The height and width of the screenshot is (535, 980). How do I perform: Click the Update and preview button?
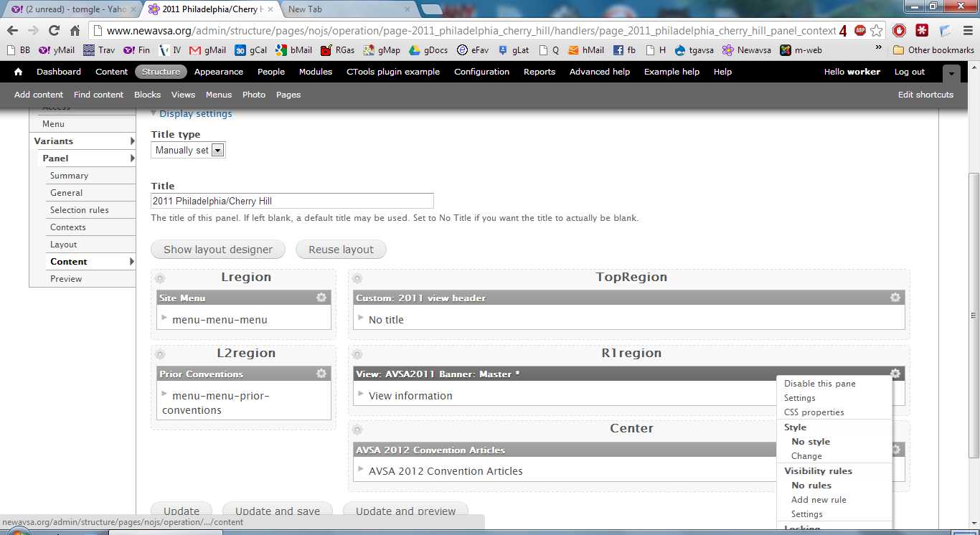point(405,511)
